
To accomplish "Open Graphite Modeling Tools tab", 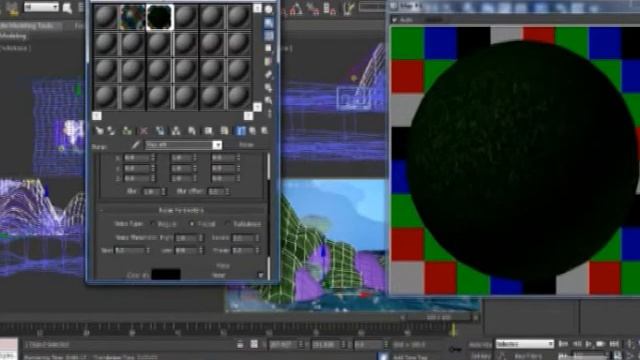I will (31, 26).
